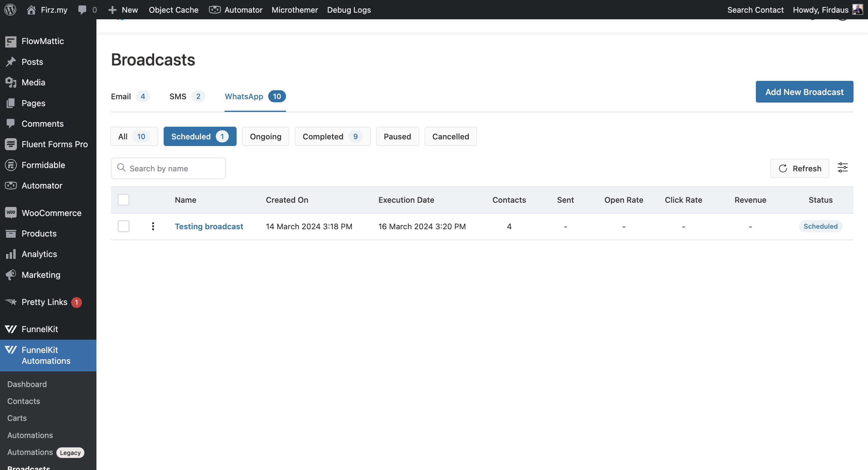
Task: Click the Formidable sidebar icon
Action: (11, 165)
